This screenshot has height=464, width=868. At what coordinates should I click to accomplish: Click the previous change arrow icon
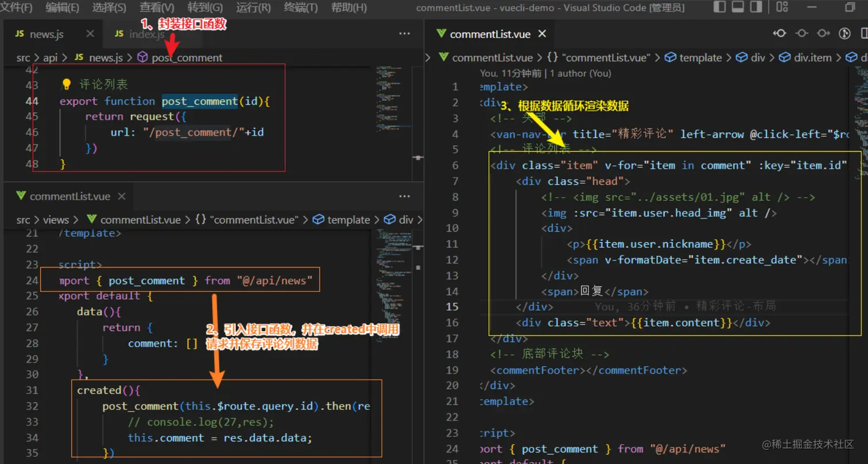click(x=780, y=33)
